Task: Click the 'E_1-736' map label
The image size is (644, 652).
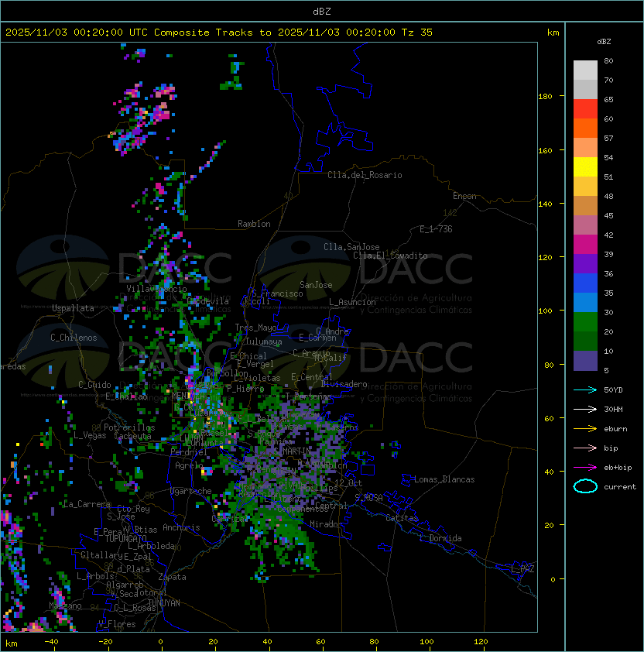Action: pos(436,229)
